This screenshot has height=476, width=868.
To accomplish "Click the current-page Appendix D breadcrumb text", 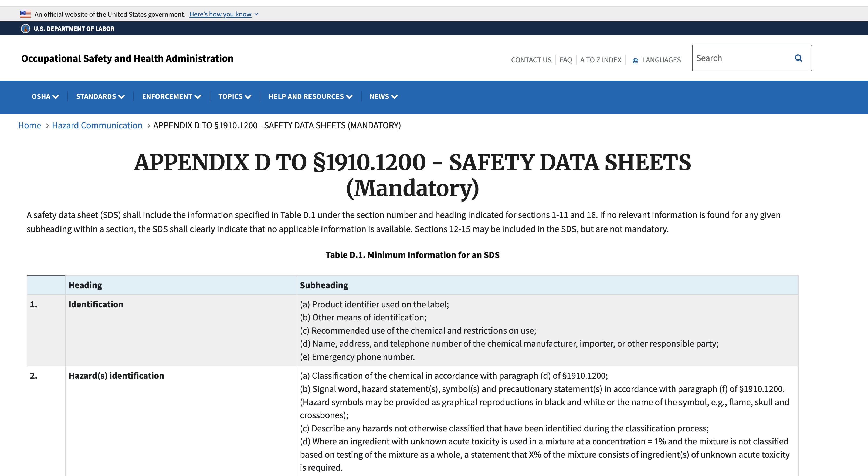I will pyautogui.click(x=277, y=126).
